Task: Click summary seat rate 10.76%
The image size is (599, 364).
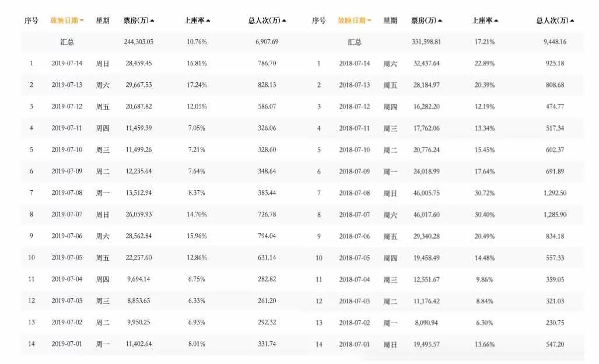Action: [x=197, y=41]
